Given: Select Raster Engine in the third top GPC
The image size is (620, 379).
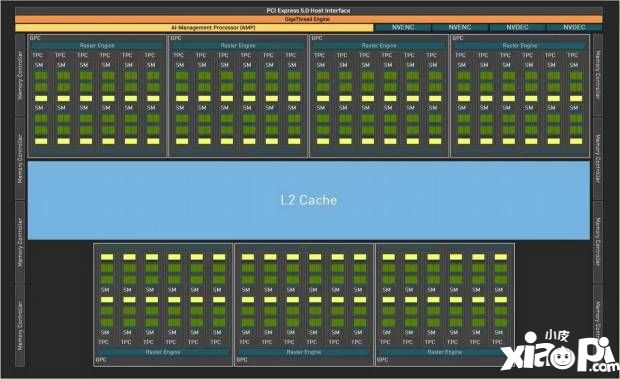Looking at the screenshot, I should pos(379,45).
